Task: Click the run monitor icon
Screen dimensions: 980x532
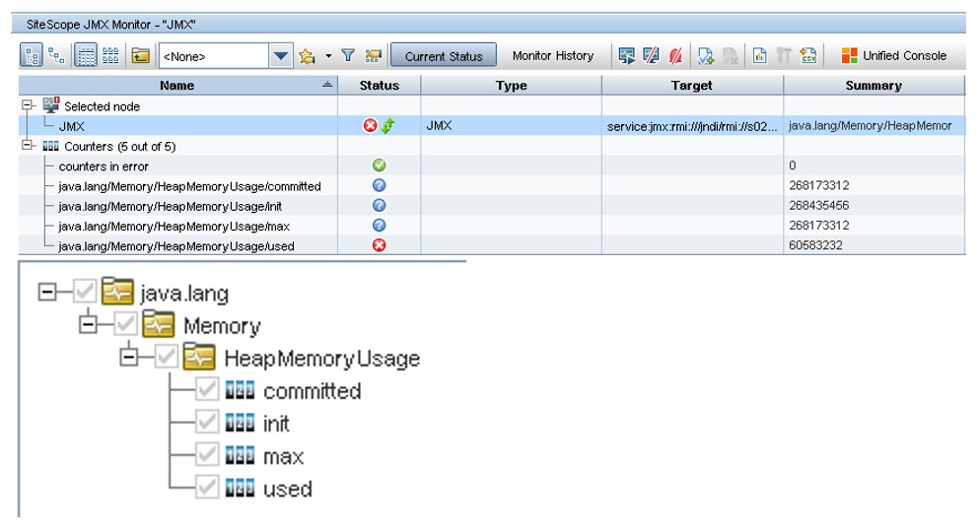Action: (x=627, y=56)
